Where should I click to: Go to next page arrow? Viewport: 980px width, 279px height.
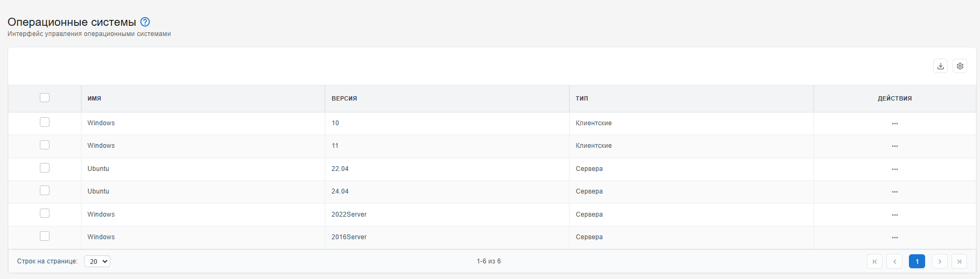tap(940, 261)
